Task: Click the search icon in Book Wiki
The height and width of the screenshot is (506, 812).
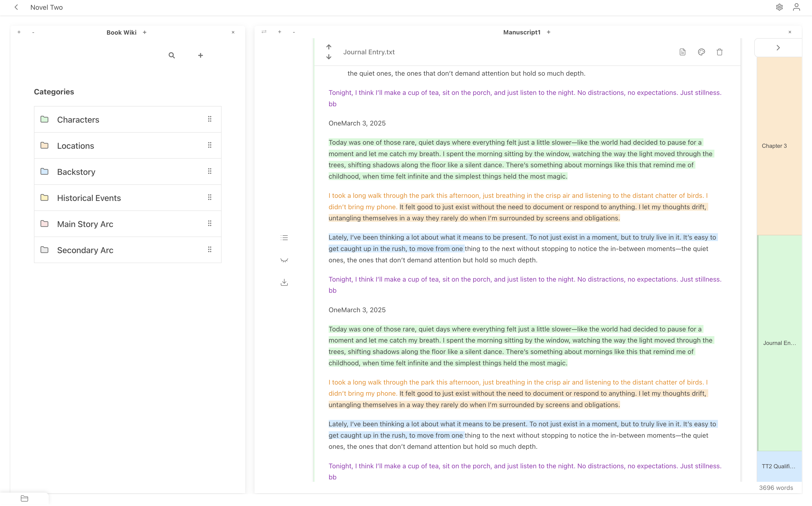Action: (x=171, y=55)
